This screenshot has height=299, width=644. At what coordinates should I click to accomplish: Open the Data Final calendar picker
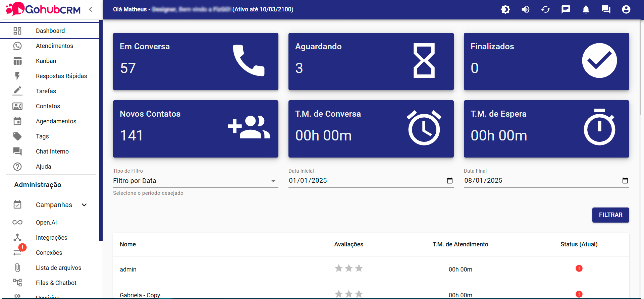click(x=625, y=181)
